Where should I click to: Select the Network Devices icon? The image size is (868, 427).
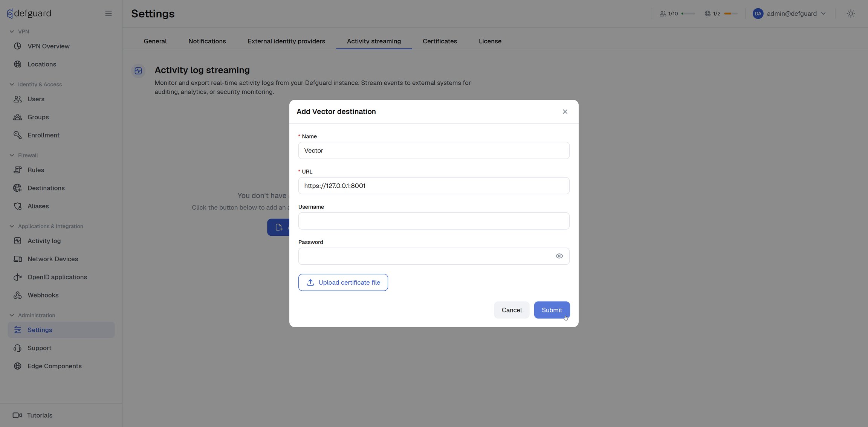pos(17,259)
